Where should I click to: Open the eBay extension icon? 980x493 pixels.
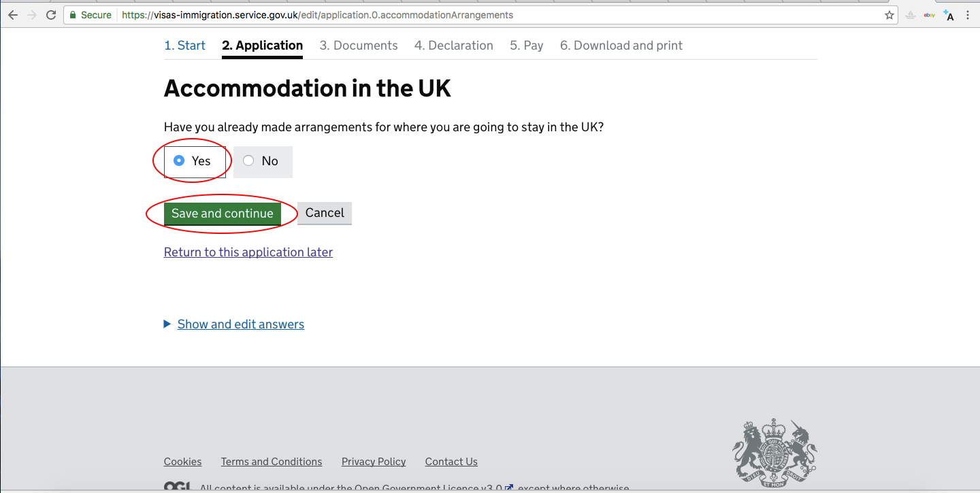[930, 15]
